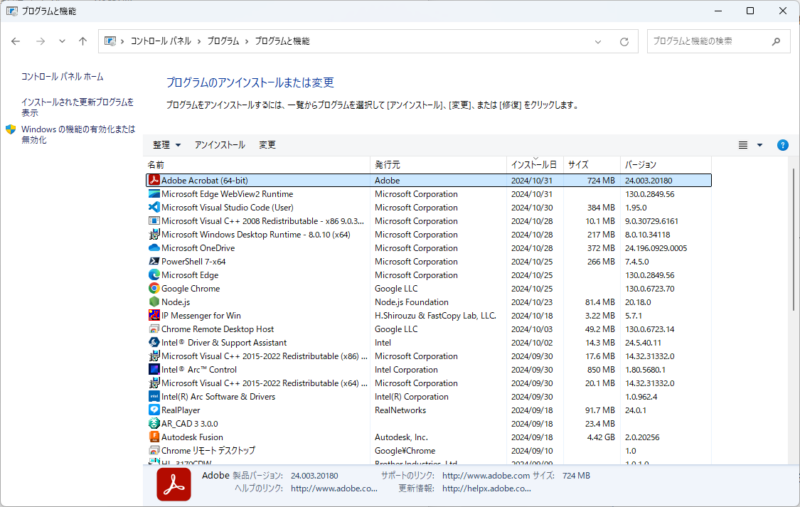Click the refresh icon in address bar
The height and width of the screenshot is (507, 800).
point(624,42)
